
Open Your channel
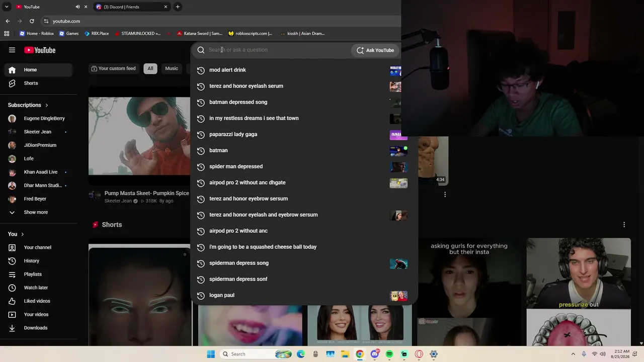38,247
